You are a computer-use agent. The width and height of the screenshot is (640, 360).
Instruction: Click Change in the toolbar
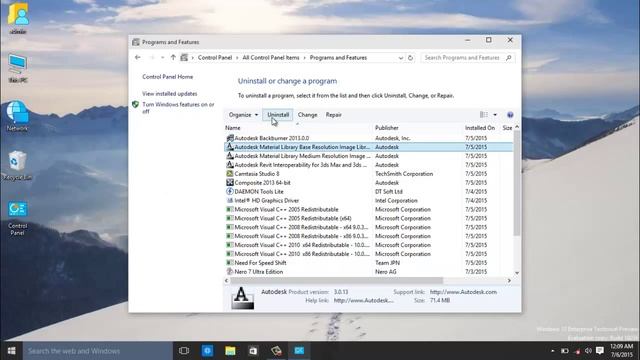tap(307, 115)
